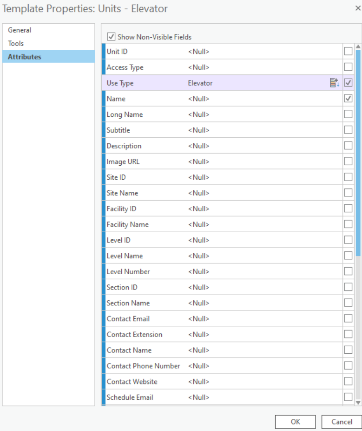
Task: Click the Long Name value field
Action: pos(264,114)
